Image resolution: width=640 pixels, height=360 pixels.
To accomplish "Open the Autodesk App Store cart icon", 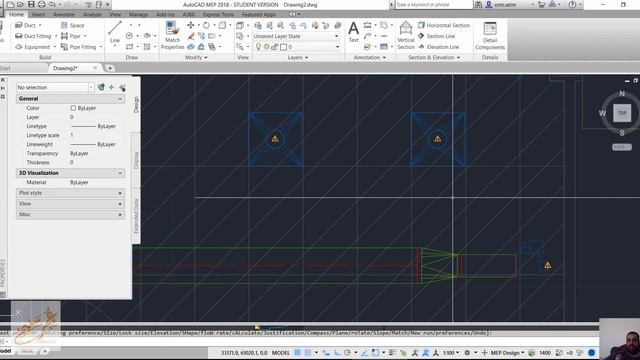I will [x=542, y=5].
